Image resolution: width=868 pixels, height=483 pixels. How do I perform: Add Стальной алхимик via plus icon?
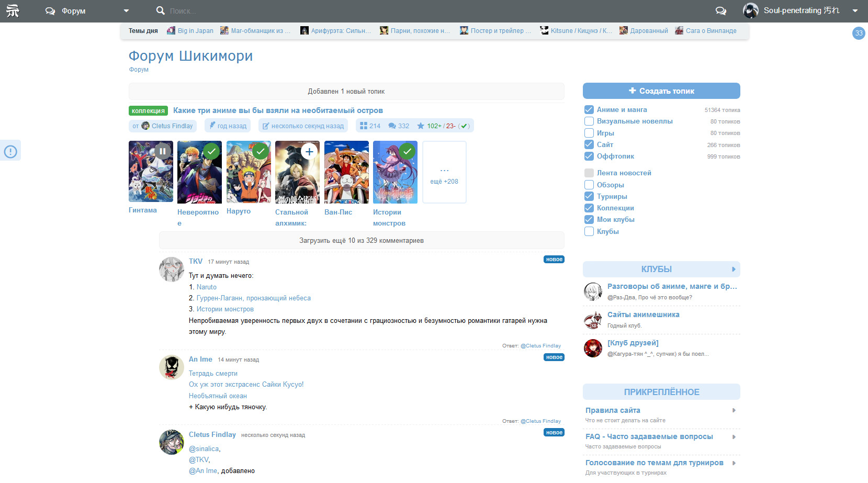coord(309,151)
